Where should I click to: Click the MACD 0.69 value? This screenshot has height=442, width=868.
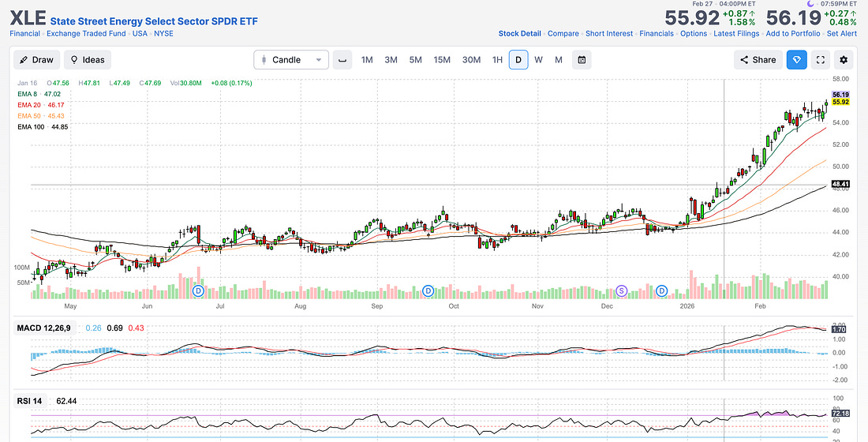[x=114, y=328]
